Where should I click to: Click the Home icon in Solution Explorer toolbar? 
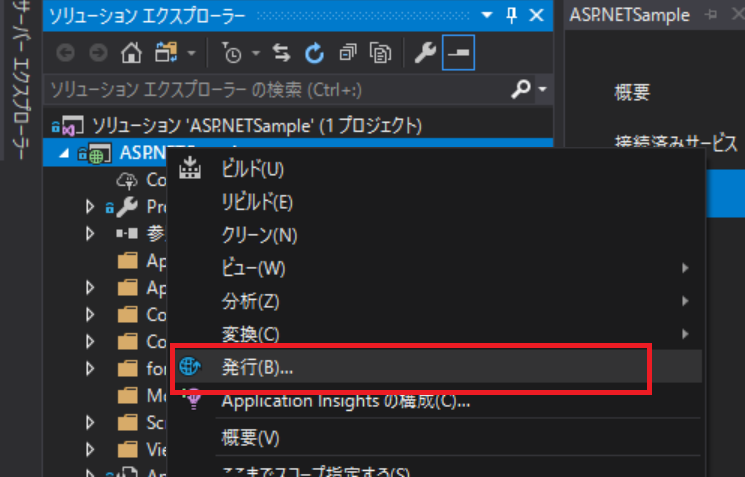(131, 53)
